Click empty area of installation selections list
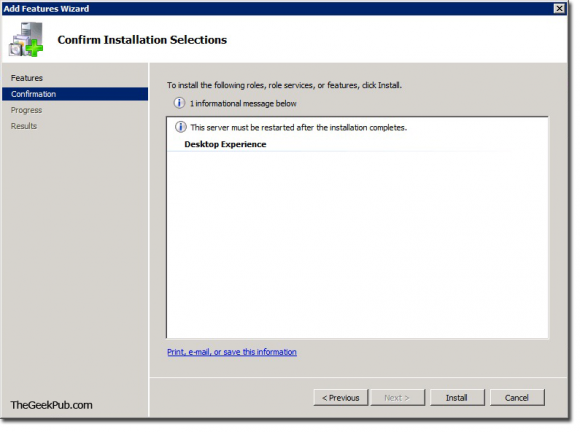Viewport: 580px width, 432px height. tap(357, 244)
